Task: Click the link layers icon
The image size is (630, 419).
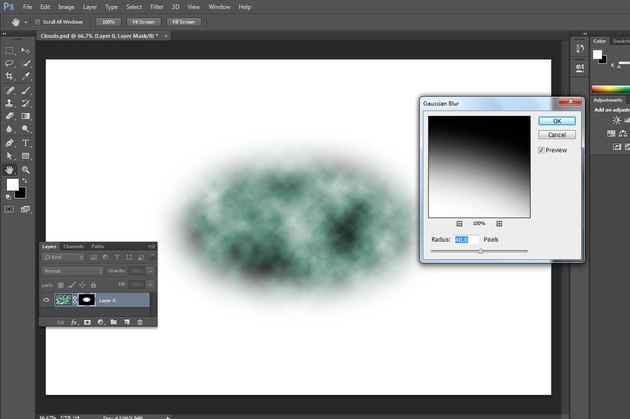Action: (60, 322)
